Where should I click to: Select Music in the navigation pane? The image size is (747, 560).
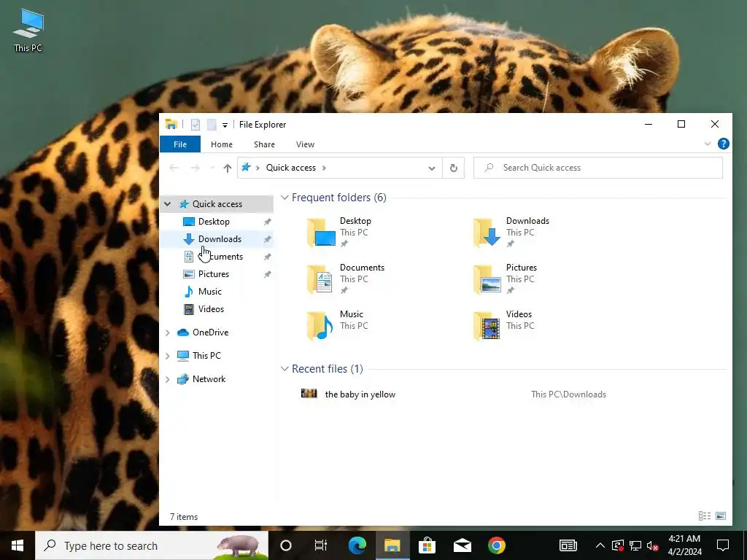[x=209, y=292]
